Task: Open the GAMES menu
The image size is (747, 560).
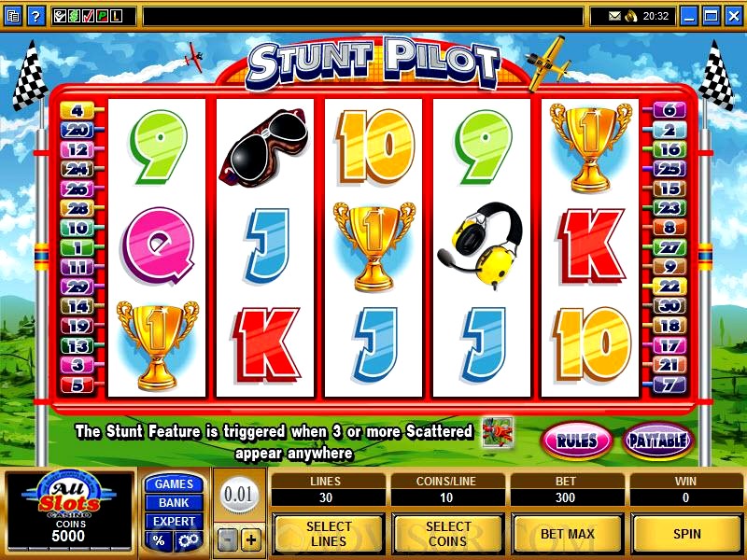Action: pos(174,484)
